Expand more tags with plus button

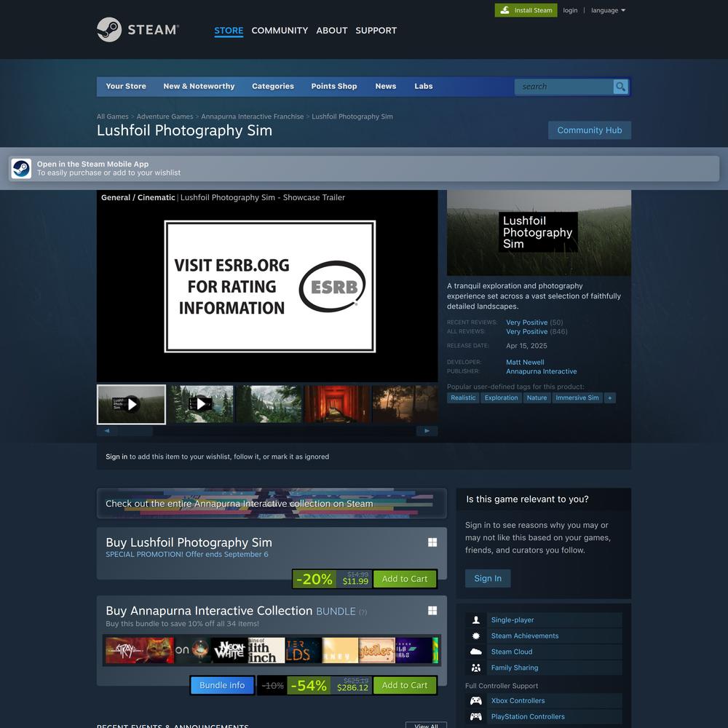click(x=609, y=398)
